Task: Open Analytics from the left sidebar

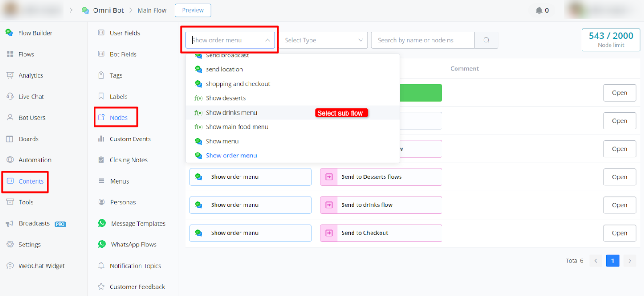Action: coord(31,75)
